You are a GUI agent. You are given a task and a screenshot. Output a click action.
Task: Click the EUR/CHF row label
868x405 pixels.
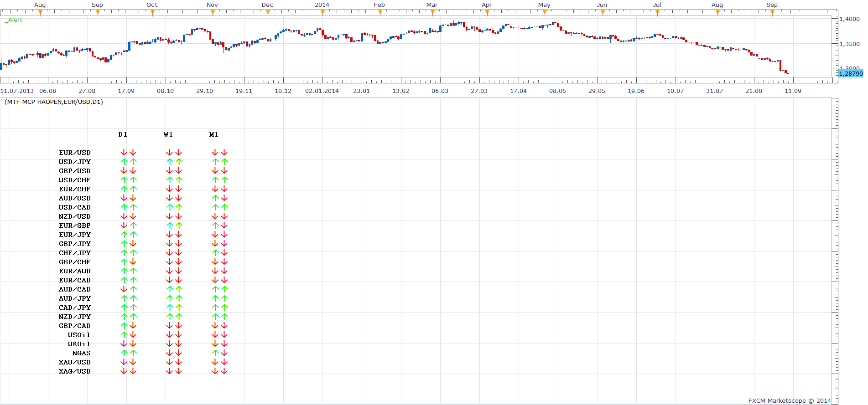(75, 189)
